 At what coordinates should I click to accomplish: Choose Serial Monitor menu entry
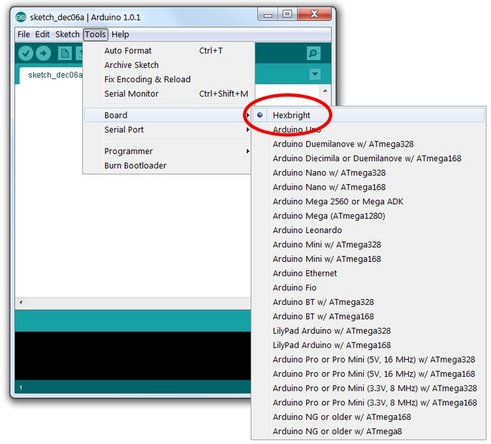169,94
